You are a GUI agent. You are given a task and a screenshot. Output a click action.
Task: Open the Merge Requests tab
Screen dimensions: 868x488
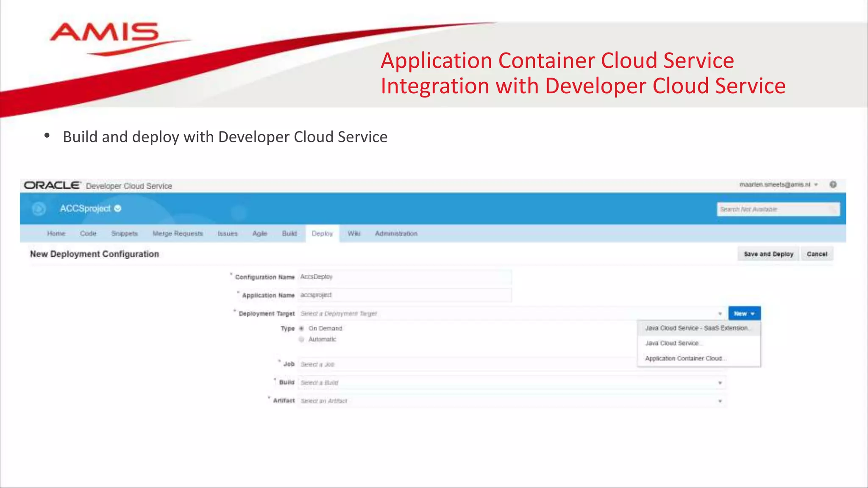click(178, 233)
